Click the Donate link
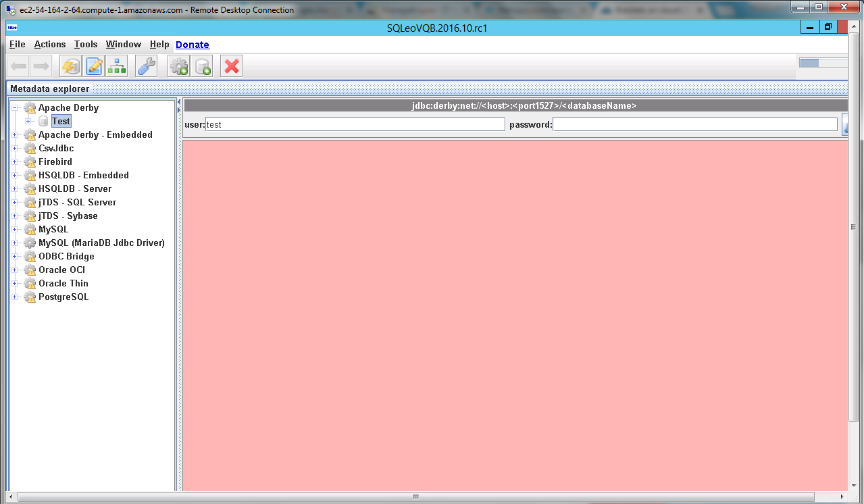The width and height of the screenshot is (864, 504). click(193, 45)
